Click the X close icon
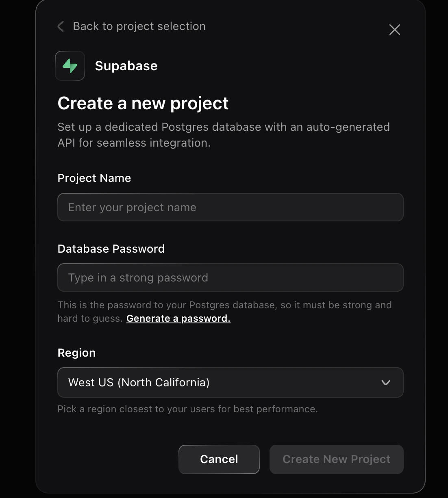Screen dimensions: 448x498 pyautogui.click(x=394, y=30)
